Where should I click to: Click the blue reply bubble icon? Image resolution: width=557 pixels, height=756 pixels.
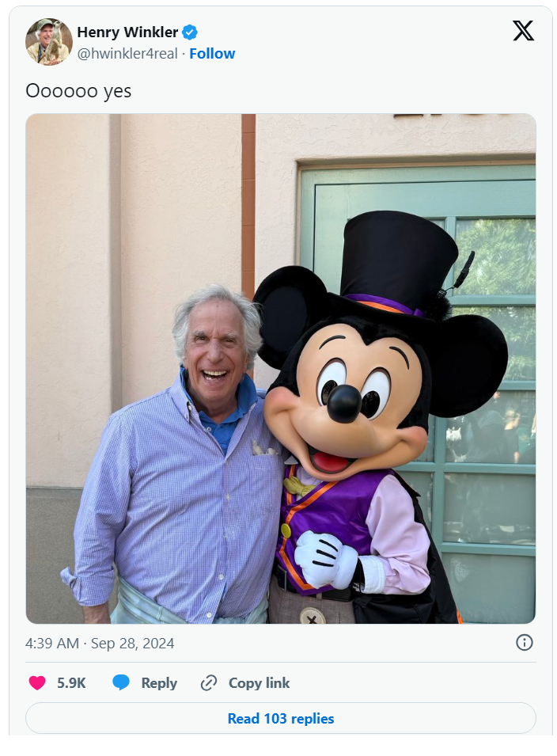point(121,682)
